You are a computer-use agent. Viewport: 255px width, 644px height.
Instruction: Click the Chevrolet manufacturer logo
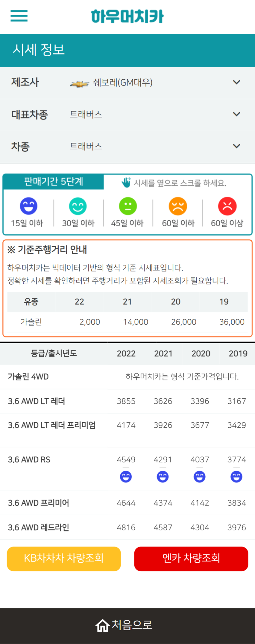(79, 83)
